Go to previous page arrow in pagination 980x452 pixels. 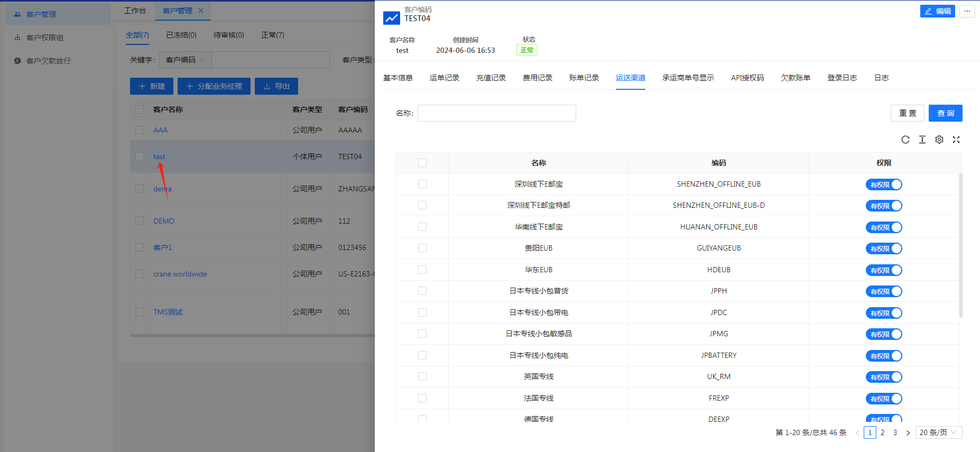[857, 432]
